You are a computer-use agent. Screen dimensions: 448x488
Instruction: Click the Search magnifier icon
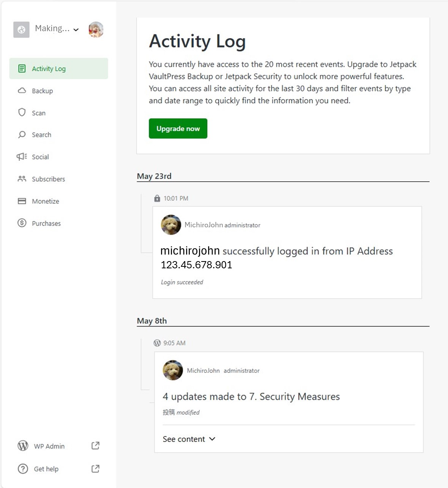22,135
